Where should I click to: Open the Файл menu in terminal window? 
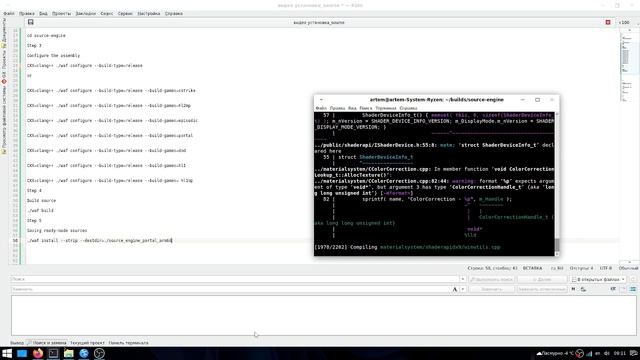pyautogui.click(x=321, y=108)
